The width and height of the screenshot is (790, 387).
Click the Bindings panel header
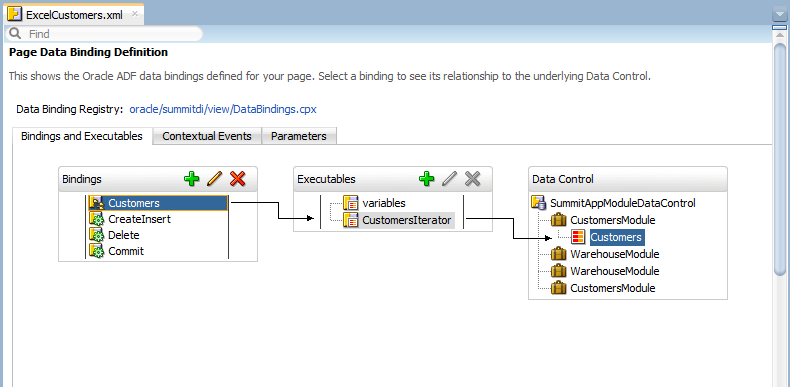click(x=158, y=179)
